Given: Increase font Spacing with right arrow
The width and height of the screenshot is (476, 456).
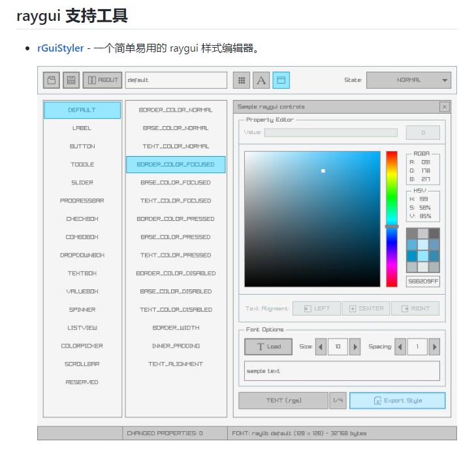Looking at the screenshot, I should [434, 347].
